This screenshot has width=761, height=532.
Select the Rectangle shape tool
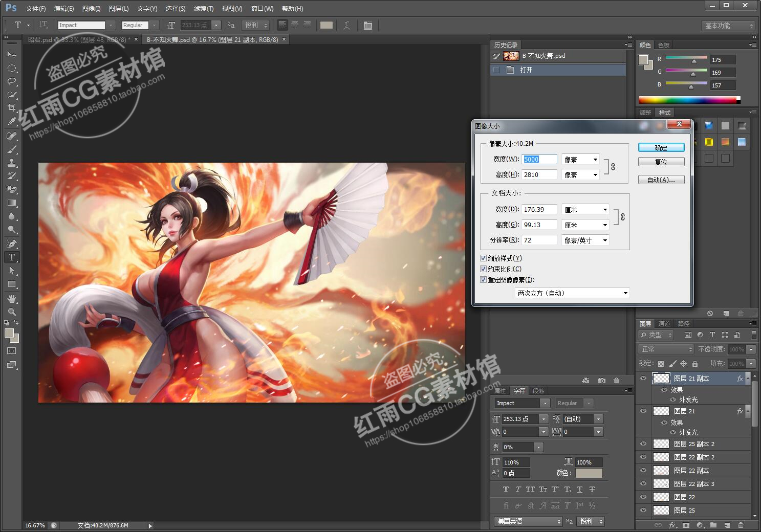tap(11, 284)
